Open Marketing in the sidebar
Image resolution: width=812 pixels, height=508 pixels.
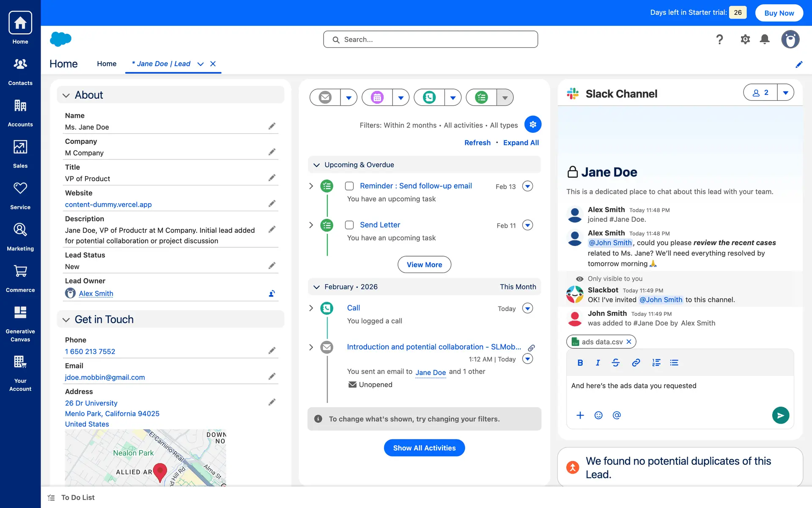pos(20,236)
